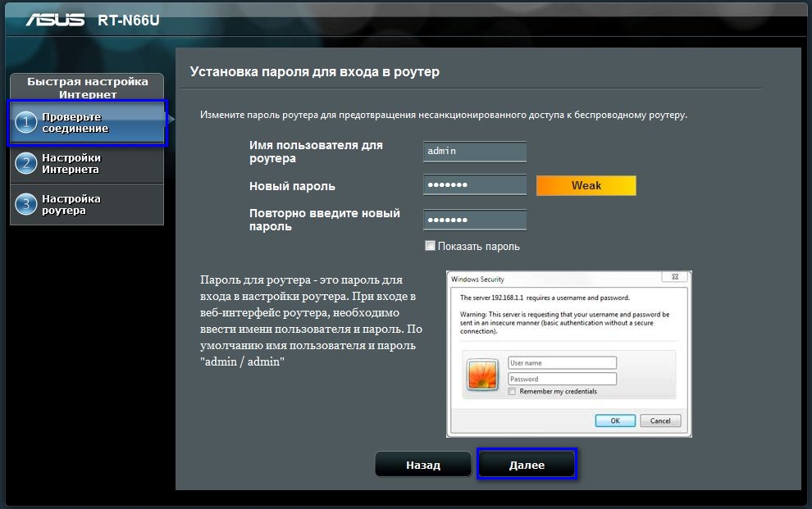
Task: Open the Настройка роутера step
Action: [x=87, y=204]
